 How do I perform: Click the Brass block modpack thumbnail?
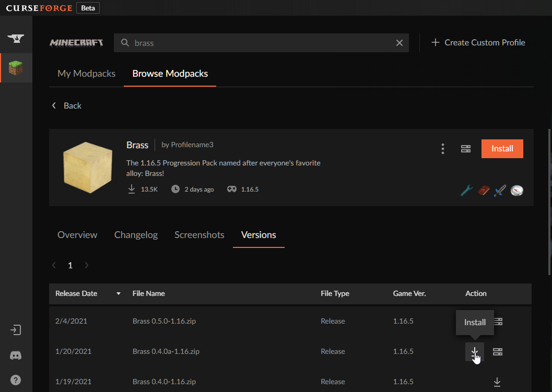88,168
